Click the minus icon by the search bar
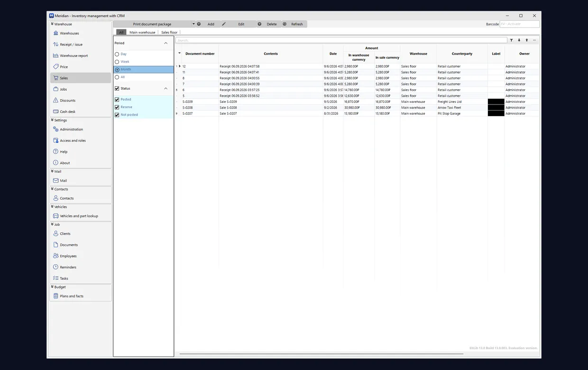The image size is (588, 370). pos(534,40)
